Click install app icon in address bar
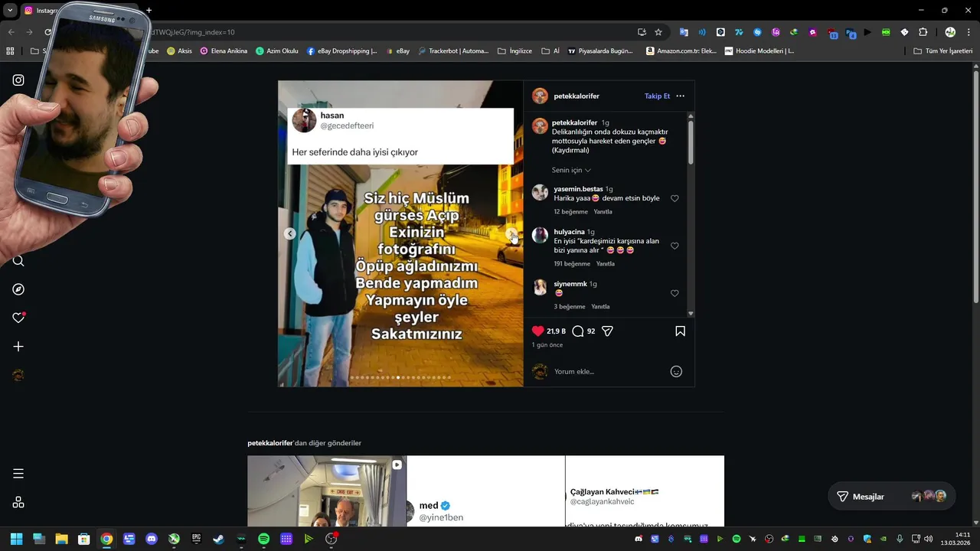The width and height of the screenshot is (980, 551). [642, 32]
